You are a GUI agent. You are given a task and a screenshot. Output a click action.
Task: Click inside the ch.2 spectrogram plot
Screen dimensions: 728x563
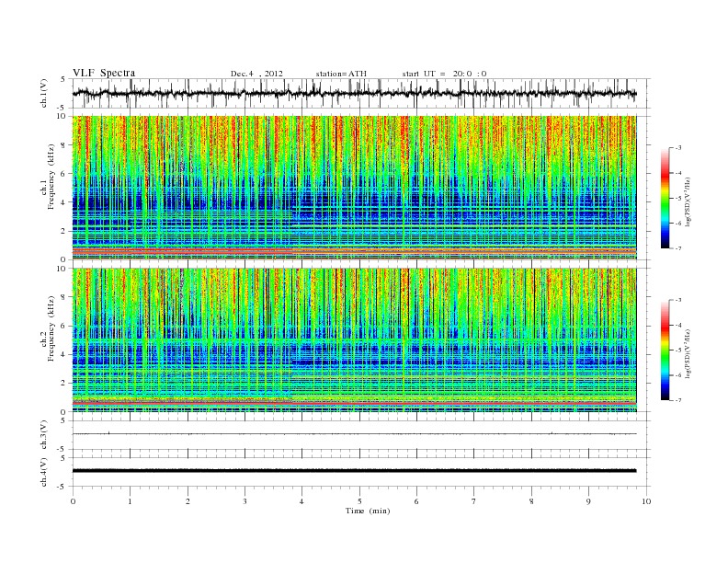click(x=354, y=340)
